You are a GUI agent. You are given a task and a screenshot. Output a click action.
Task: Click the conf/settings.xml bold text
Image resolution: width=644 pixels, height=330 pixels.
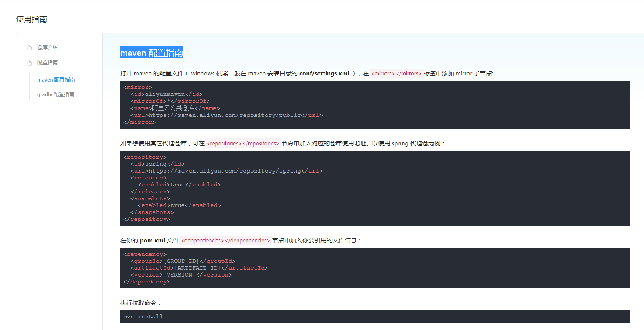[x=324, y=73]
